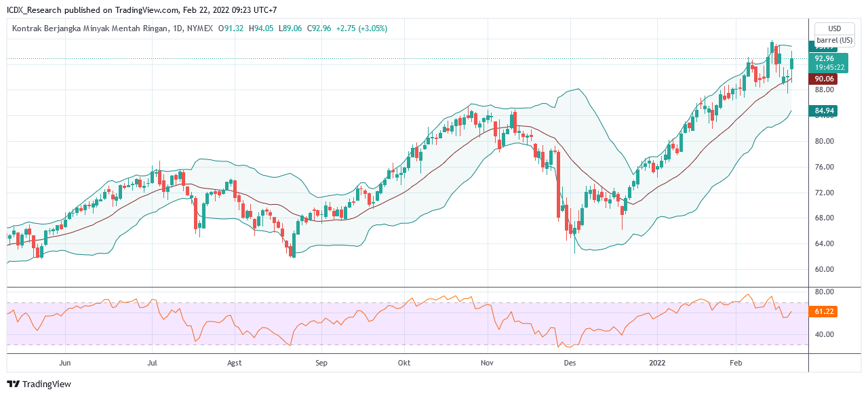Click the red 90.06 moving average label

click(x=823, y=79)
